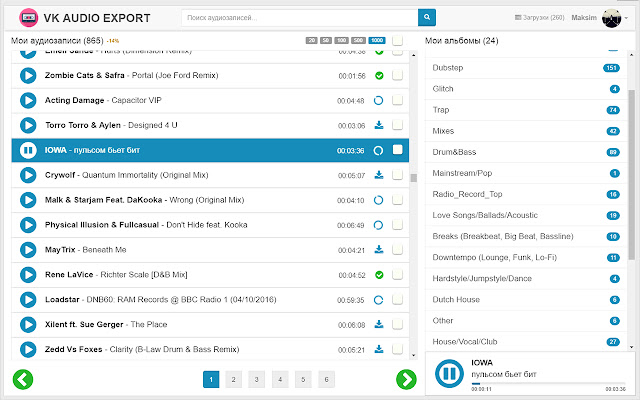
Task: Select page 1 in pagination
Action: 211,380
